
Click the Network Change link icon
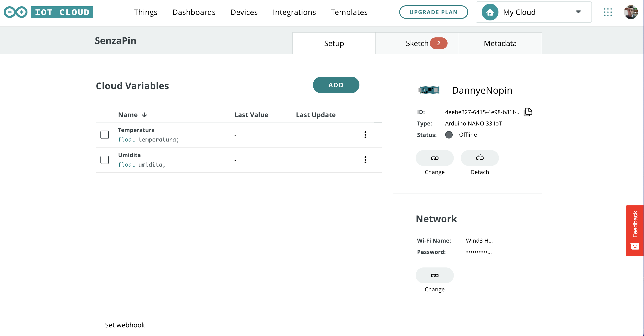click(x=435, y=275)
